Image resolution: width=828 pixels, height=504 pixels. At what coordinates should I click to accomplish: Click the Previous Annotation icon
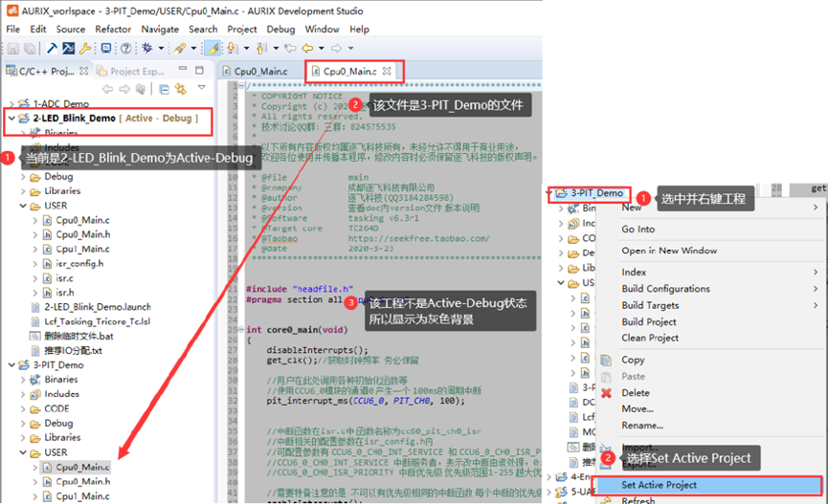point(261,49)
